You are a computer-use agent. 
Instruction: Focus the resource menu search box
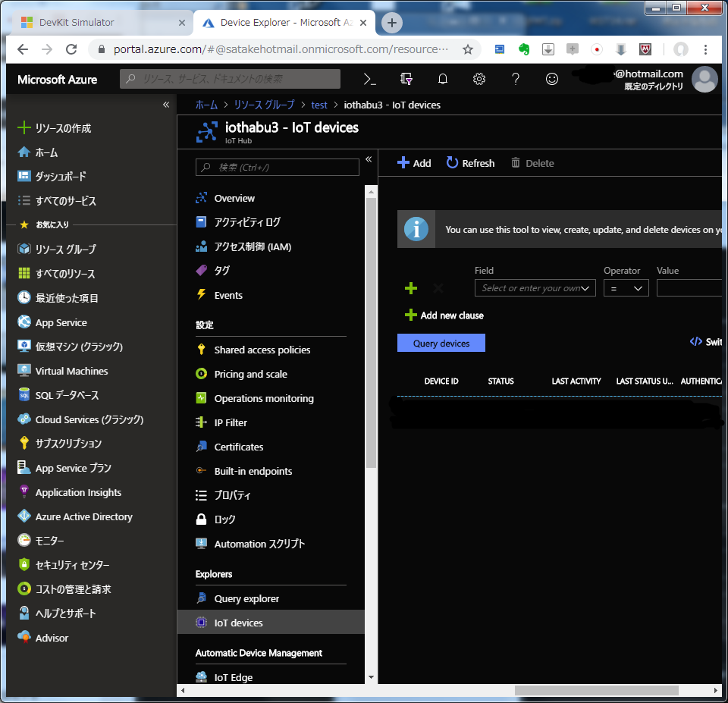click(278, 167)
